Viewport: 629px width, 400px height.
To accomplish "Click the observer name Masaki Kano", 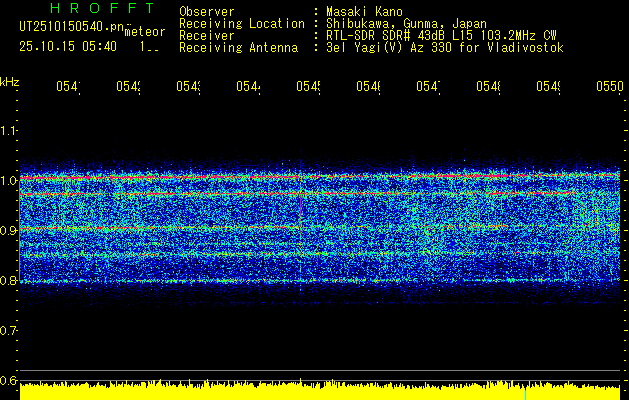I will coord(364,11).
